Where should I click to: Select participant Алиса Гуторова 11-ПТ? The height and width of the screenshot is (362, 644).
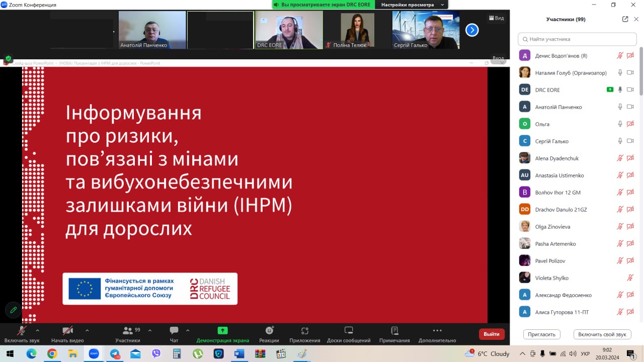tap(577, 312)
